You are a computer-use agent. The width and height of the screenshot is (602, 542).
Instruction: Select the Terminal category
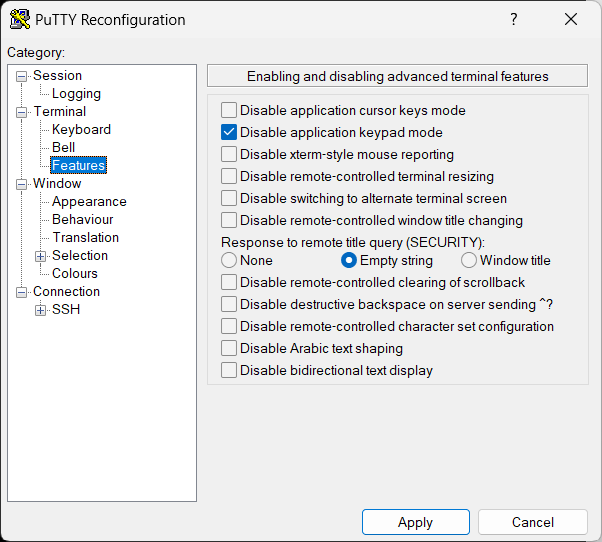coord(60,112)
